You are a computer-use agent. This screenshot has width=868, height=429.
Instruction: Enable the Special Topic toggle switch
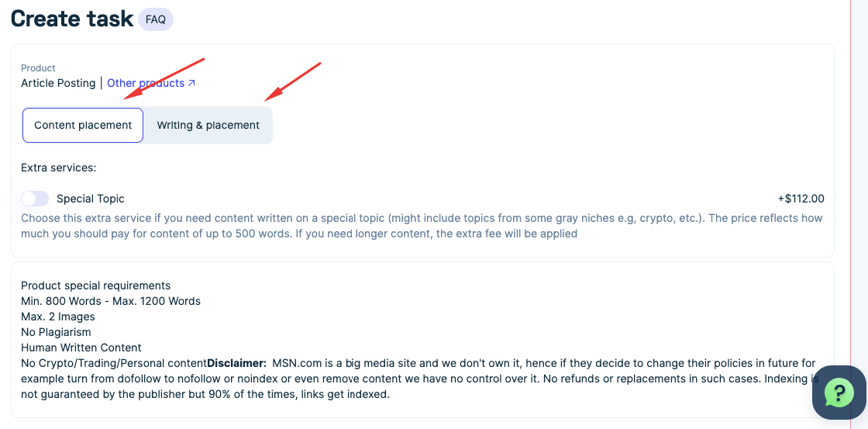click(35, 199)
